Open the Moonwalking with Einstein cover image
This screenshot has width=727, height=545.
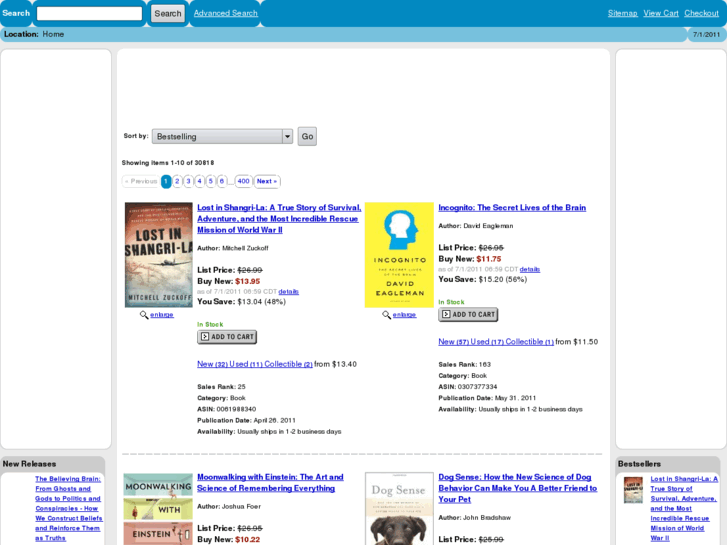click(158, 509)
